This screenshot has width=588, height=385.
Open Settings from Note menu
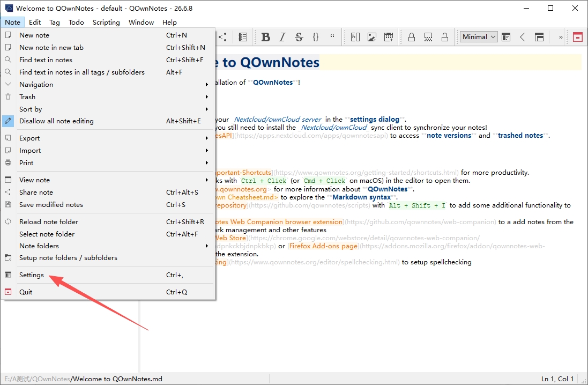(x=108, y=275)
